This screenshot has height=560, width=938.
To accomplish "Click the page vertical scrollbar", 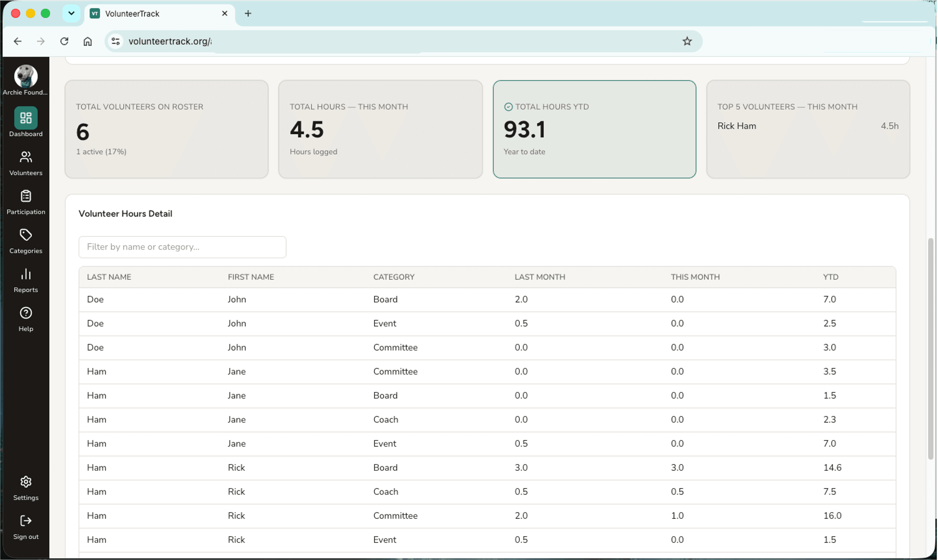I will point(930,349).
